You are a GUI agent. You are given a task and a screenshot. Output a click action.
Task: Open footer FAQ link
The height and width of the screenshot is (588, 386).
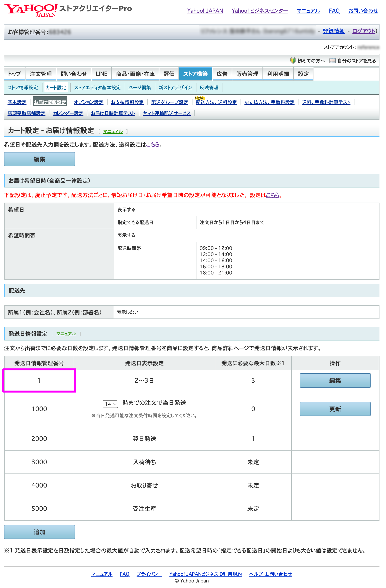124,574
